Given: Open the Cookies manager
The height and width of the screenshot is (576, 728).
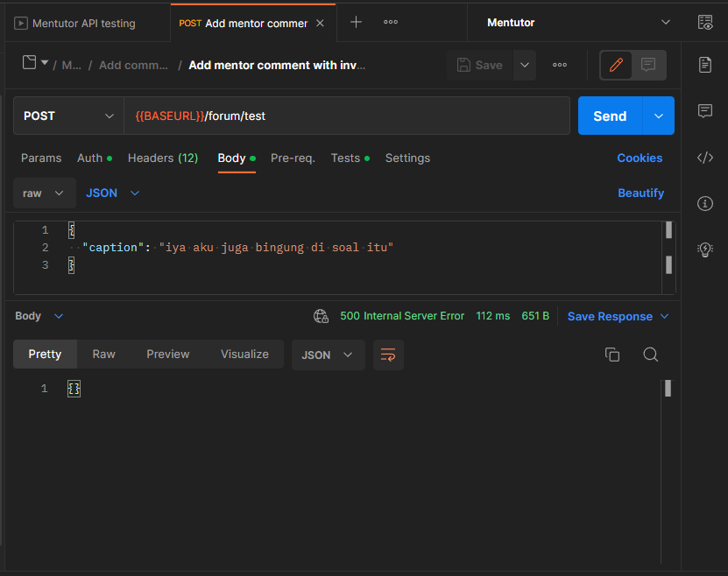Looking at the screenshot, I should coord(640,158).
